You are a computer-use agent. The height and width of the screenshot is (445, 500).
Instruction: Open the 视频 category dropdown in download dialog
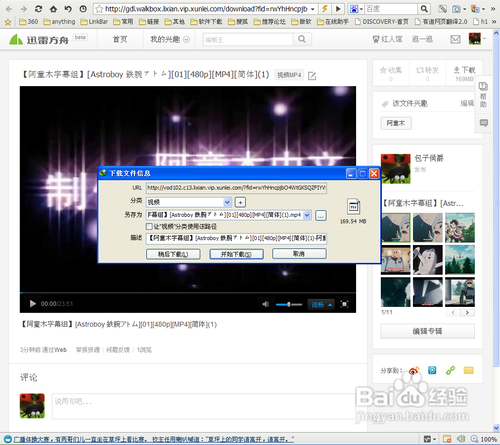(188, 202)
